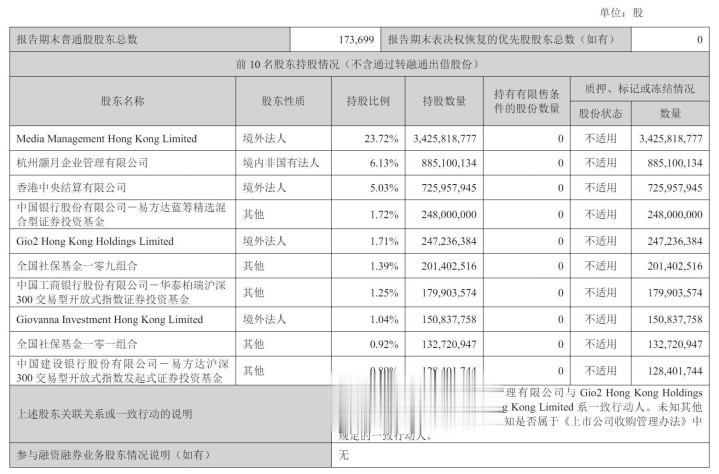Click the 杭州灏月企业管理有限公司 row name
719x474 pixels.
coord(83,163)
